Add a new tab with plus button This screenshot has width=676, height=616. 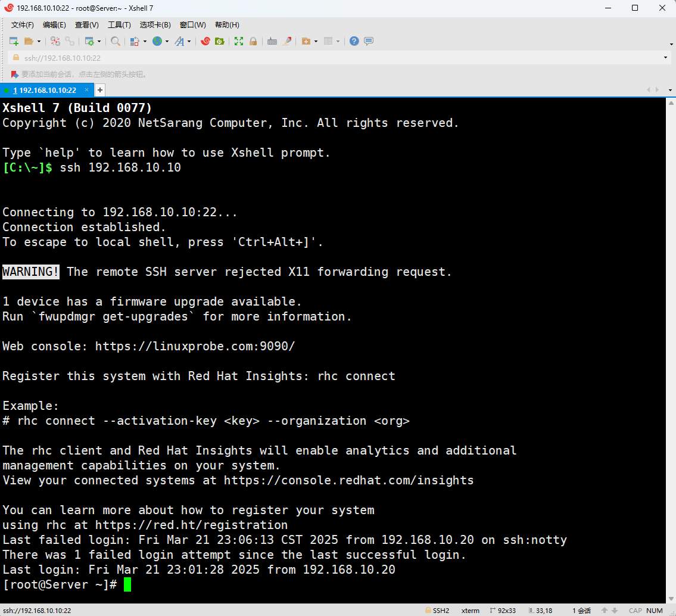100,90
